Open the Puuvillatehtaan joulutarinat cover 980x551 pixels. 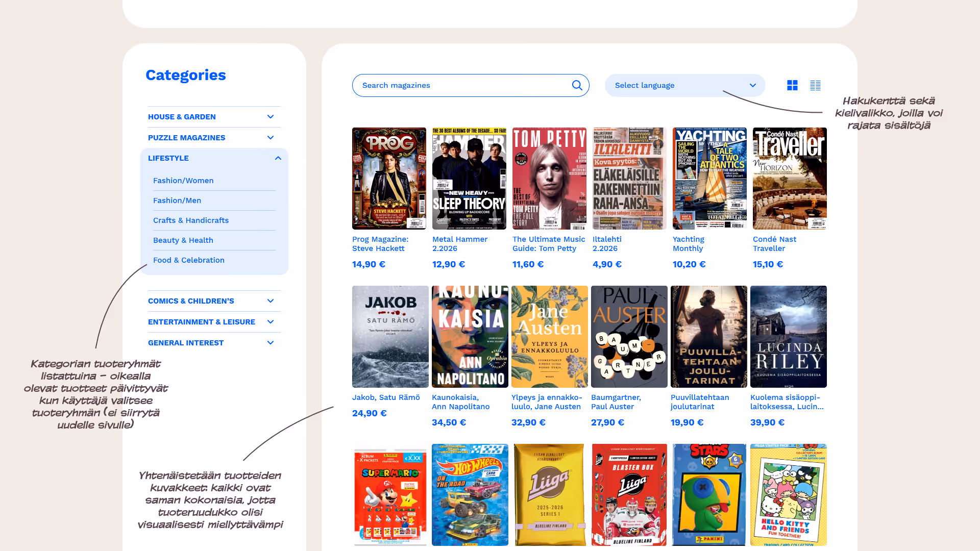709,337
